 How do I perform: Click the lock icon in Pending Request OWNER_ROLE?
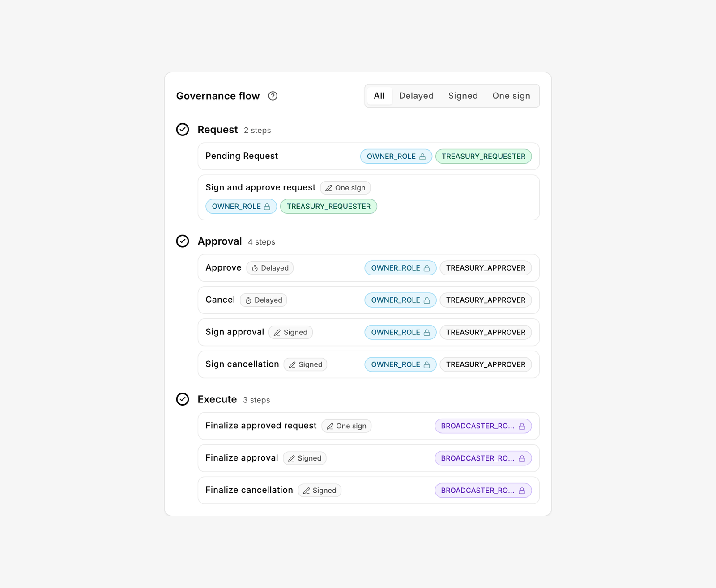click(x=422, y=157)
